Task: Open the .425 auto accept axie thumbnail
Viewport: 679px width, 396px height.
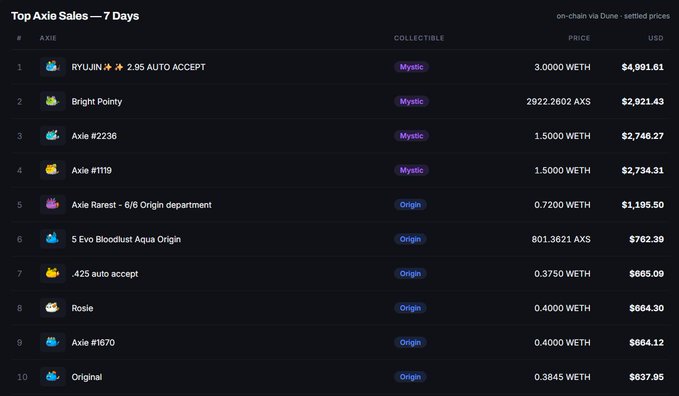Action: pyautogui.click(x=52, y=273)
